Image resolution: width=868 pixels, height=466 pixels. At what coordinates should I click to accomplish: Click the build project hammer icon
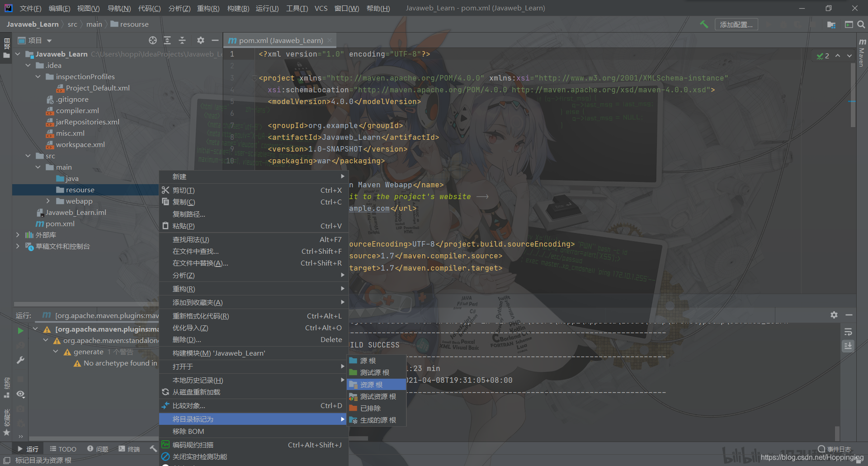click(x=704, y=24)
